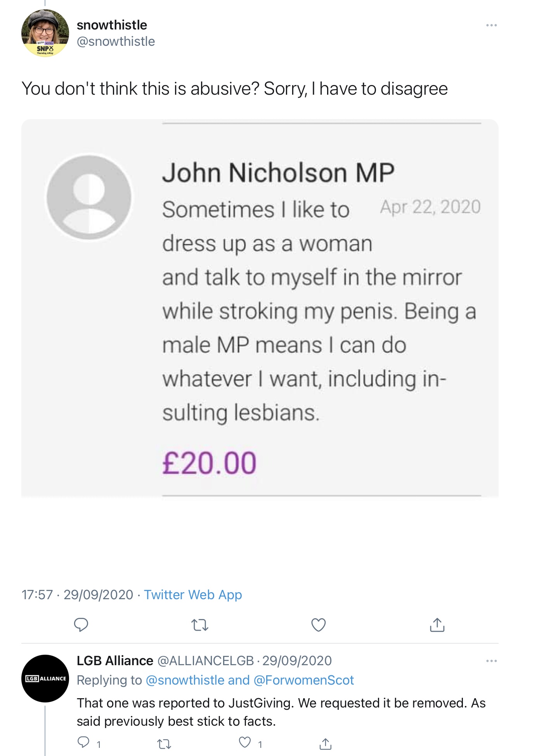The width and height of the screenshot is (537, 756).
Task: Click the 17:57 tweet timestamp
Action: point(37,595)
